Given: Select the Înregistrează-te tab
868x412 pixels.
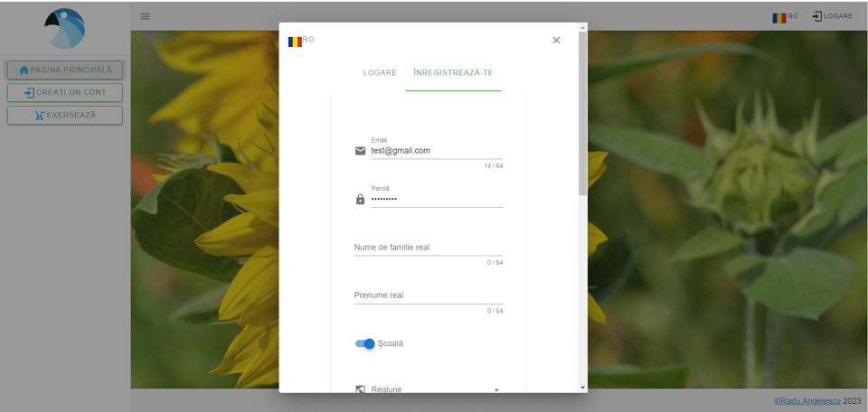Looking at the screenshot, I should click(x=453, y=72).
